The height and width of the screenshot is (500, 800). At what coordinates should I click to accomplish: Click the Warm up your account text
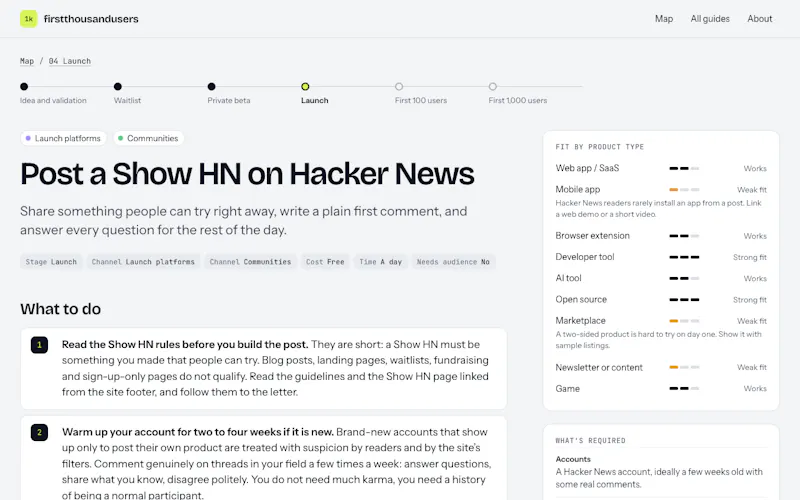(x=198, y=432)
